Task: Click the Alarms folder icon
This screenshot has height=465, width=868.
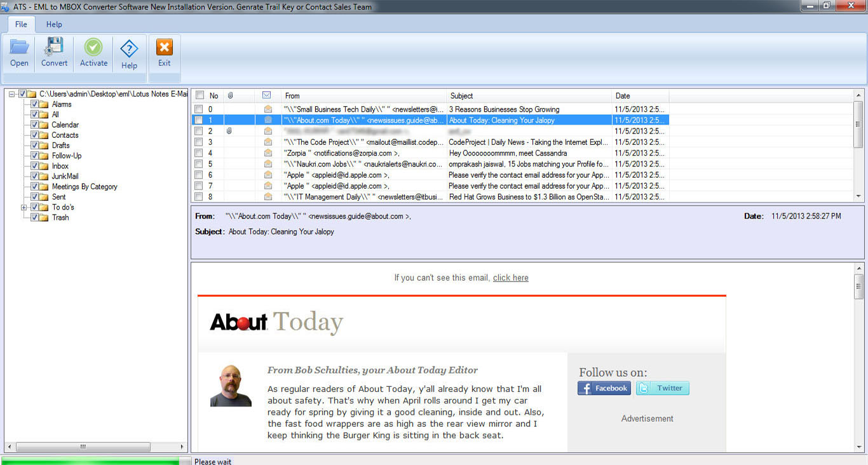Action: (x=44, y=104)
